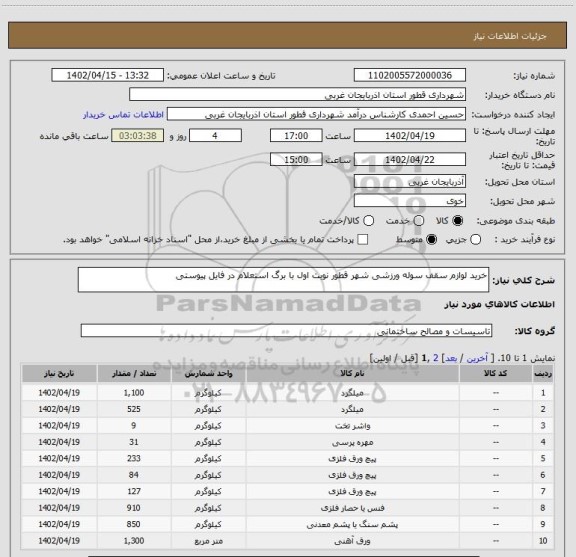Select the مهره پرسی row name

pyautogui.click(x=352, y=442)
